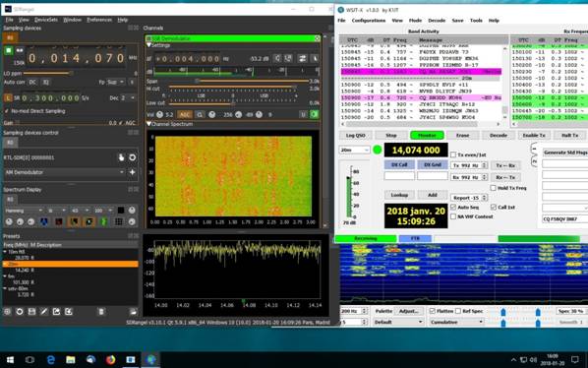Collapse the Settings section of SSB Demodulator
Image resolution: width=588 pixels, height=368 pixels.
pyautogui.click(x=148, y=45)
